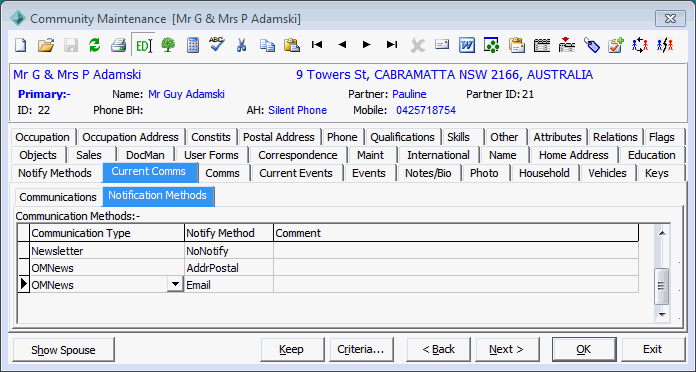
Task: Go to next record arrow
Action: [x=367, y=44]
